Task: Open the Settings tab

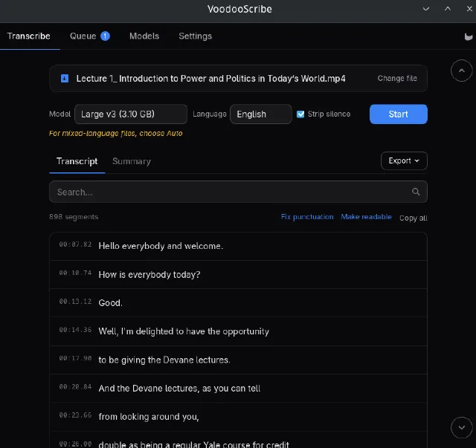Action: pos(195,36)
